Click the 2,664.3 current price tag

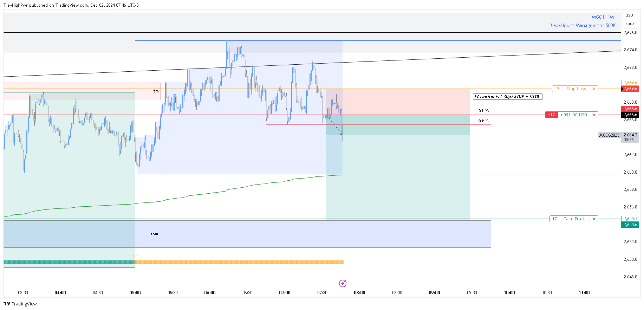pyautogui.click(x=630, y=135)
